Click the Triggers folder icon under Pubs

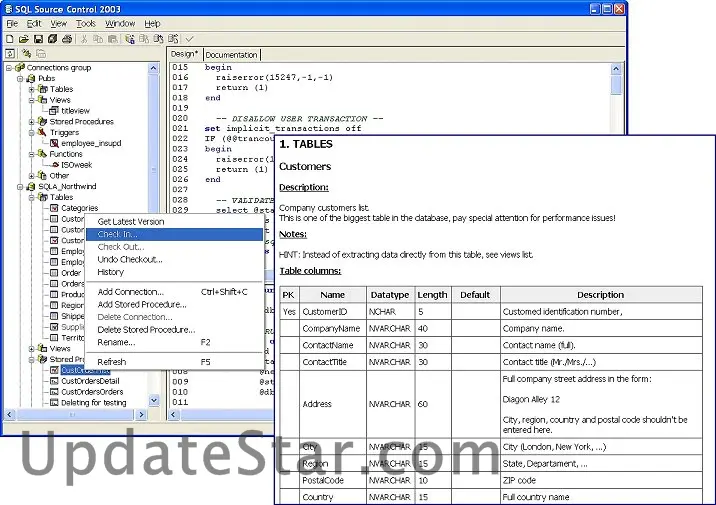tap(42, 132)
